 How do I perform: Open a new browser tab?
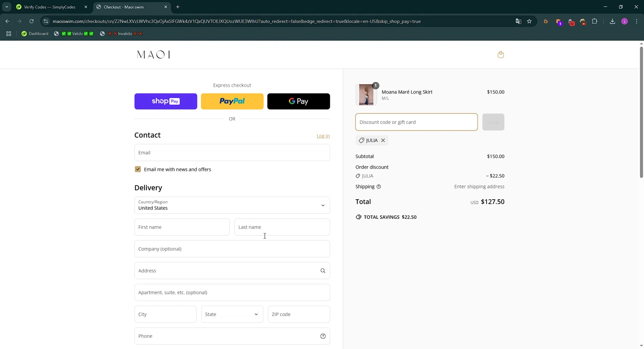[178, 7]
